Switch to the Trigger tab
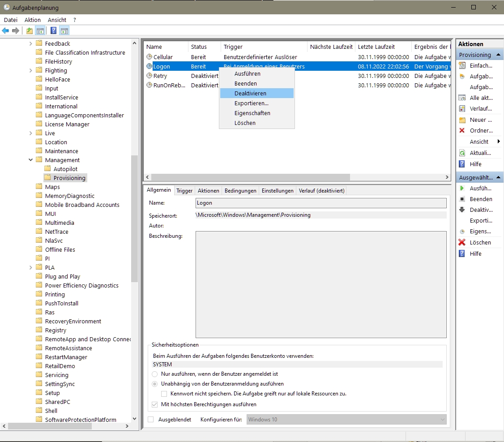This screenshot has height=442, width=504. point(184,191)
